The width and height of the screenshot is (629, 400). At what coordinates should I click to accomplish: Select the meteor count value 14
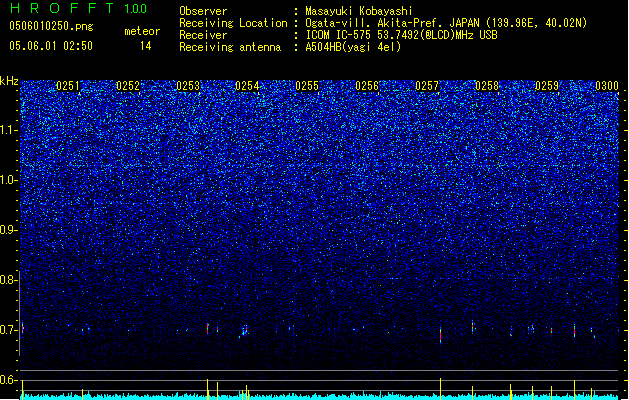click(x=146, y=46)
